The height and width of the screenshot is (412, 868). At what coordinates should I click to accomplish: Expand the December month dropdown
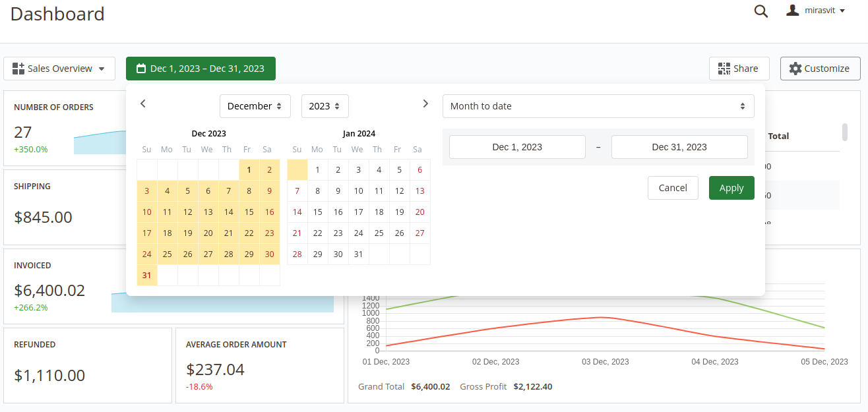coord(255,106)
